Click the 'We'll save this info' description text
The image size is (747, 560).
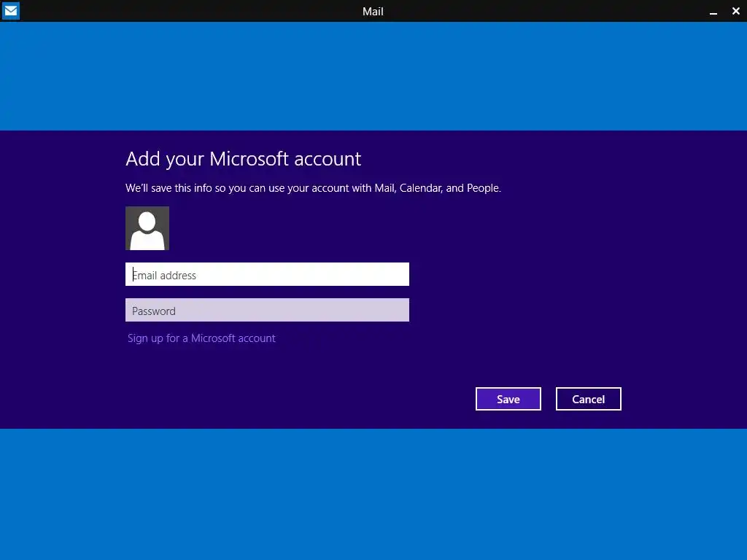coord(314,188)
